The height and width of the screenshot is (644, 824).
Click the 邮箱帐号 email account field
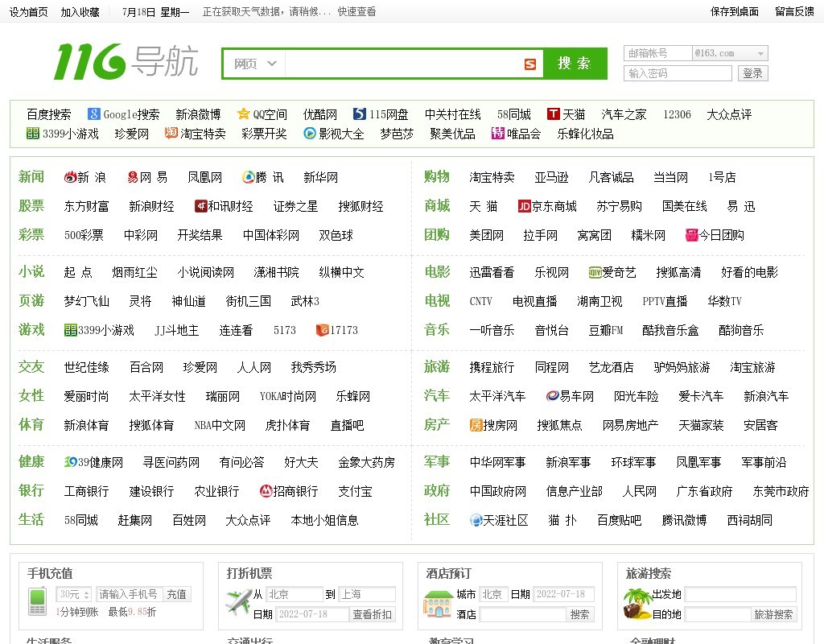[x=658, y=53]
